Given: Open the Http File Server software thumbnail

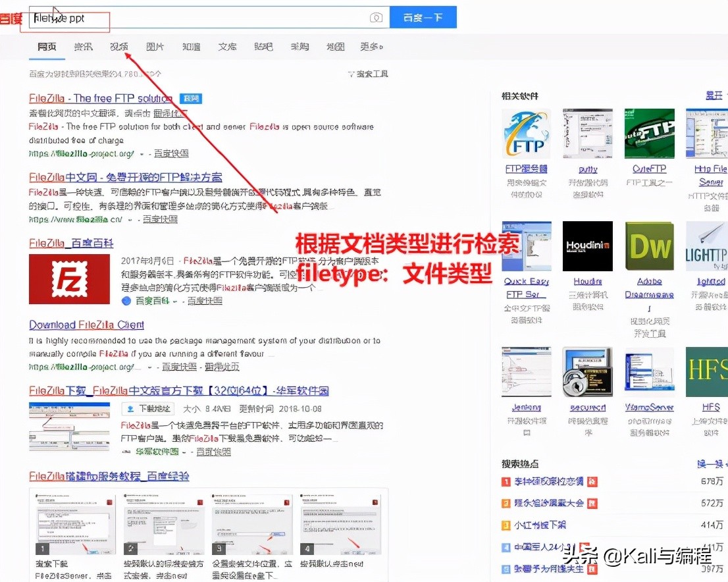Looking at the screenshot, I should click(x=707, y=134).
